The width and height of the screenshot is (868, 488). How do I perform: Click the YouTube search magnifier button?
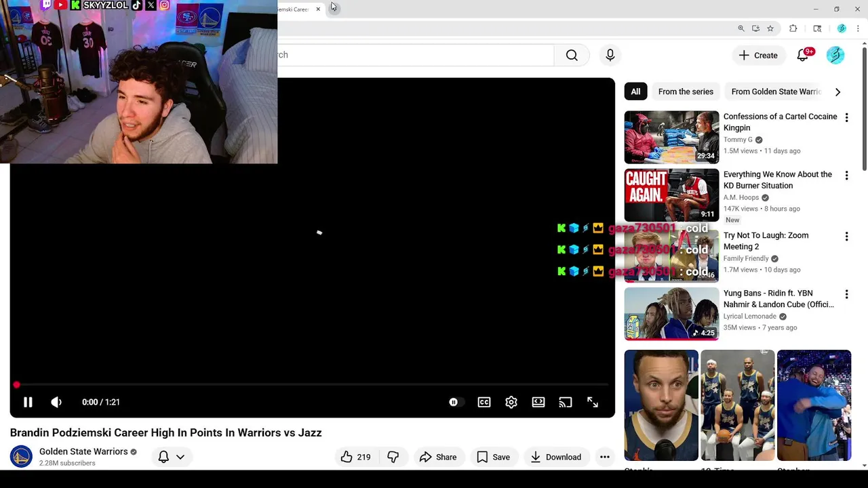[572, 55]
